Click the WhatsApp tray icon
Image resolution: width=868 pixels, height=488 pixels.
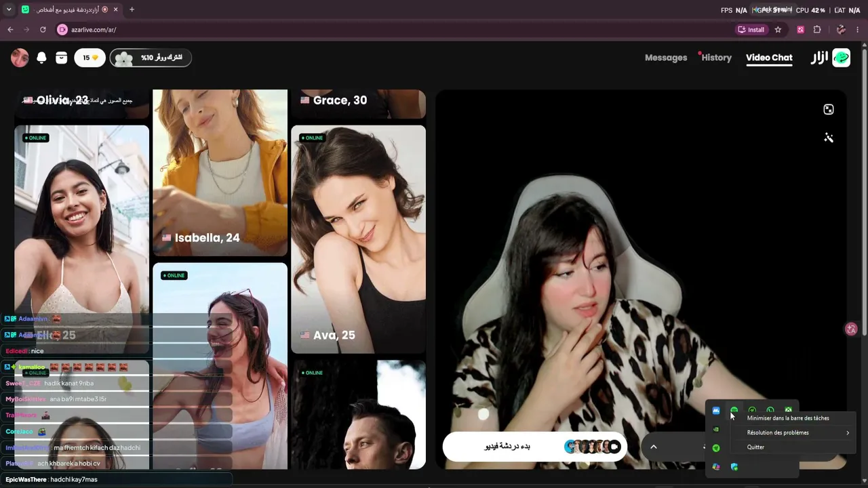[770, 411]
